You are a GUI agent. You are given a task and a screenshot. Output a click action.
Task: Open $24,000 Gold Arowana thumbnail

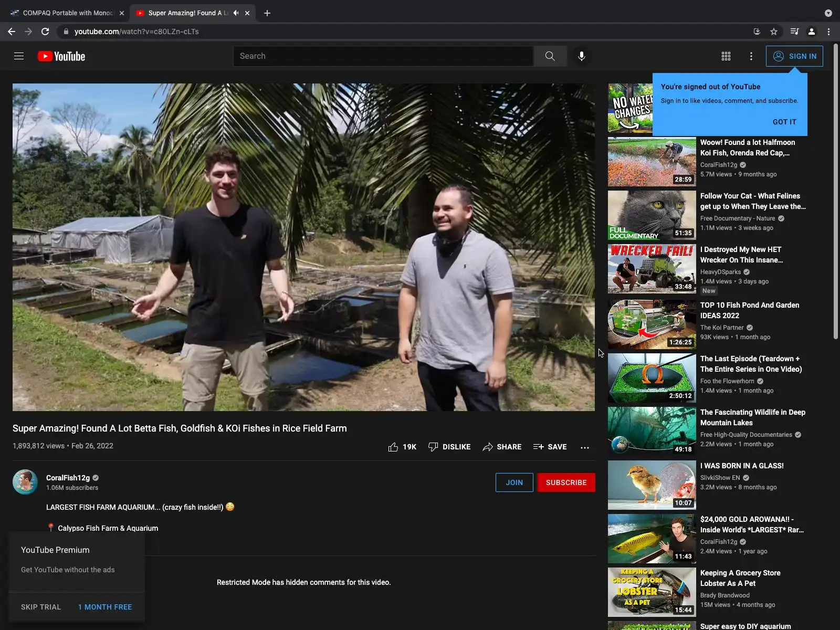point(652,539)
